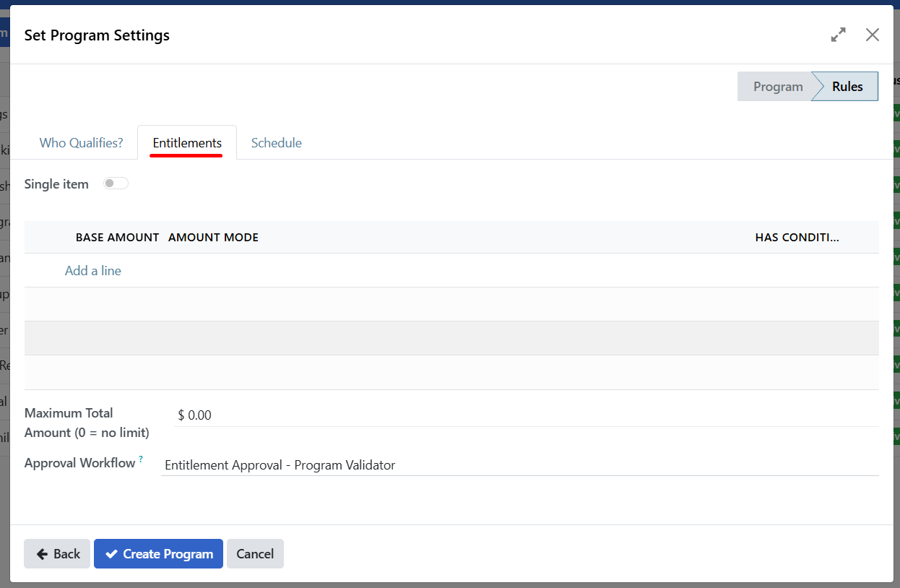Click the Back button
900x588 pixels.
click(56, 554)
